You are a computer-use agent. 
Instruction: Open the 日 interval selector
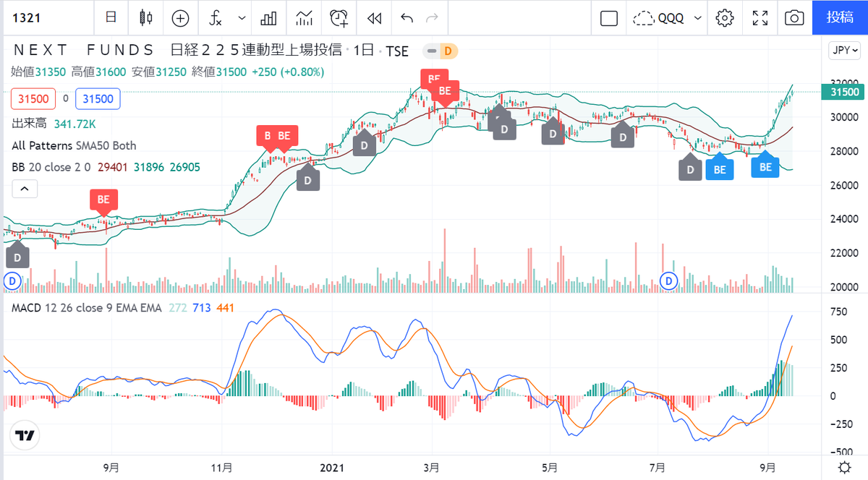111,17
